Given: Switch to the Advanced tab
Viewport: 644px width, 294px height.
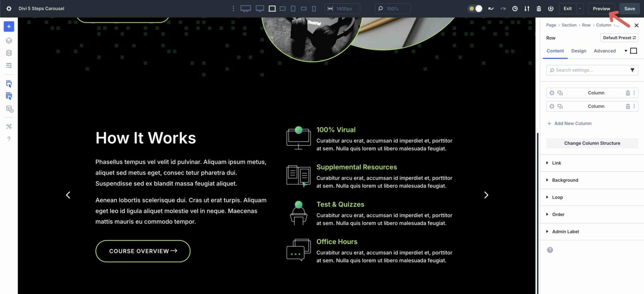Looking at the screenshot, I should point(604,51).
